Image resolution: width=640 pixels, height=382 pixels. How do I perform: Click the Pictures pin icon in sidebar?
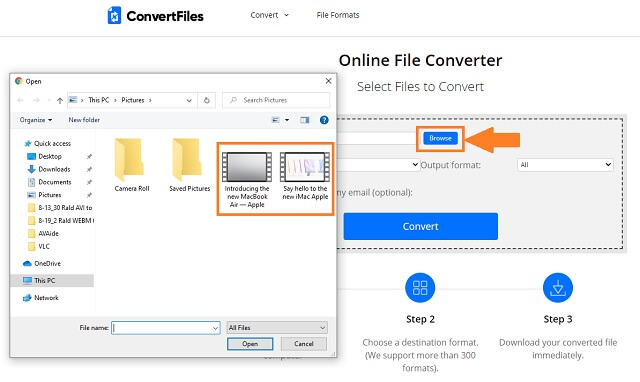(89, 195)
